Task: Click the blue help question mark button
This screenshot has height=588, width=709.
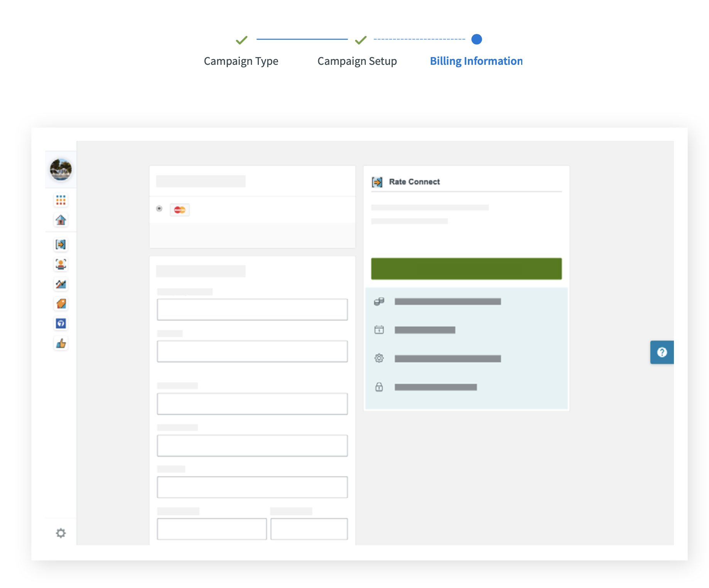Action: click(x=662, y=352)
